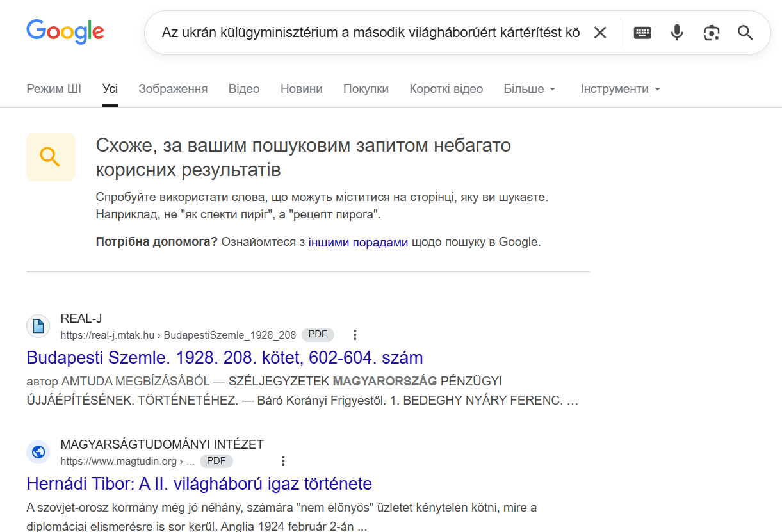Image resolution: width=782 pixels, height=532 pixels.
Task: Click the magtudin.org globe favicon
Action: 38,452
